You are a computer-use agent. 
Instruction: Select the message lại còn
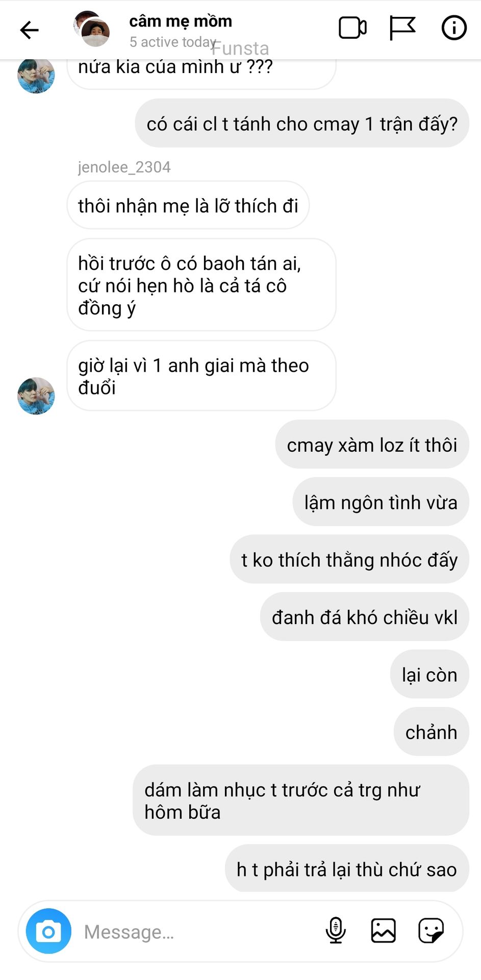click(429, 674)
